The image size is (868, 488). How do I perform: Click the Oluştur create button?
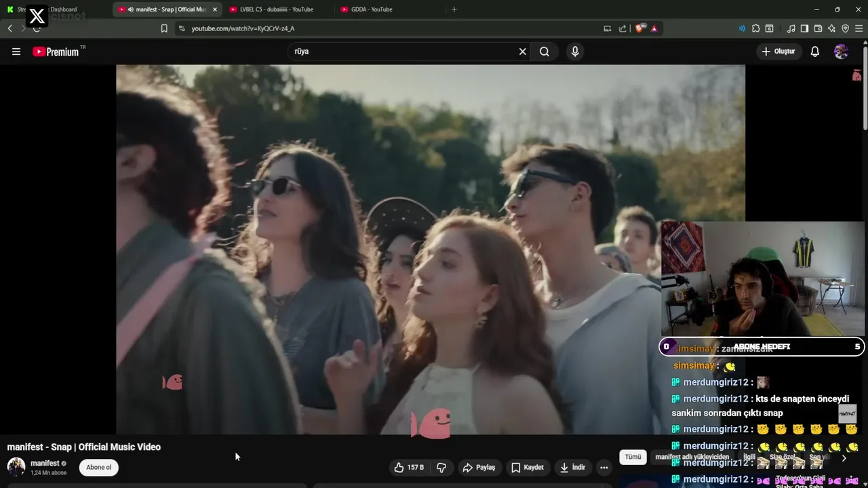tap(778, 52)
